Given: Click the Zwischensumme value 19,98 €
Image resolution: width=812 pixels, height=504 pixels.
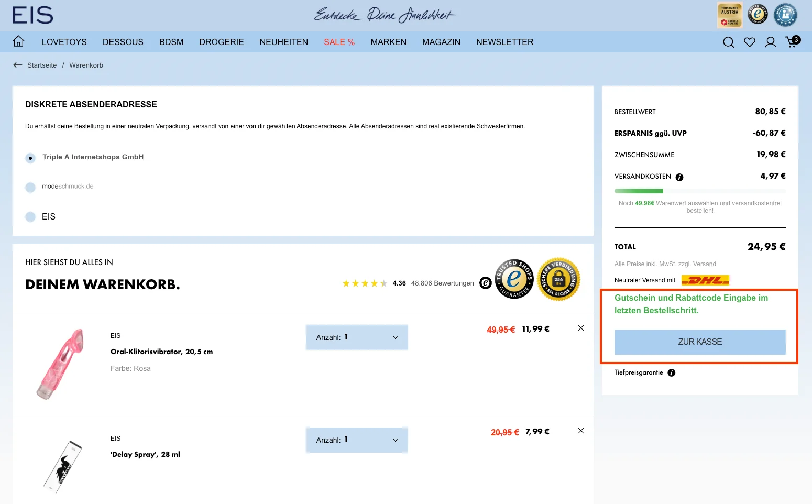Looking at the screenshot, I should 771,155.
